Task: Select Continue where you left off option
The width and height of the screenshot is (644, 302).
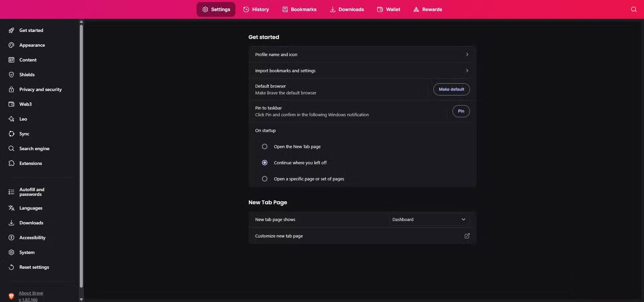Action: (265, 163)
